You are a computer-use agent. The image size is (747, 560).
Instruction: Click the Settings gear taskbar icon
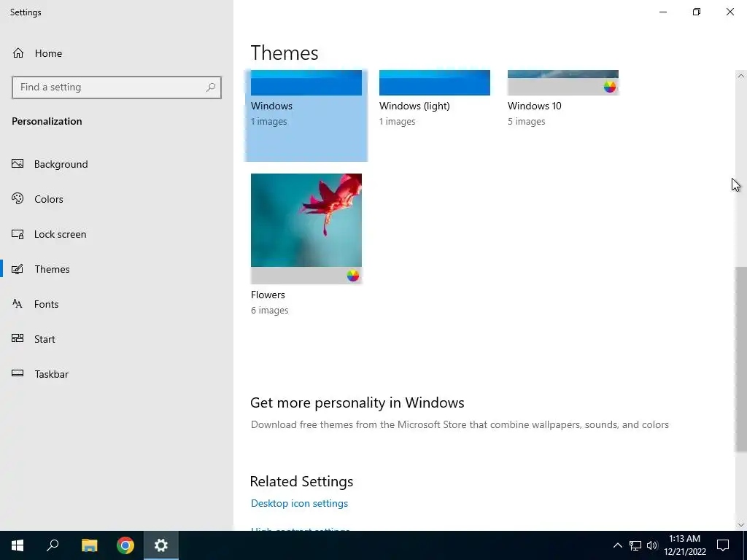click(x=161, y=545)
